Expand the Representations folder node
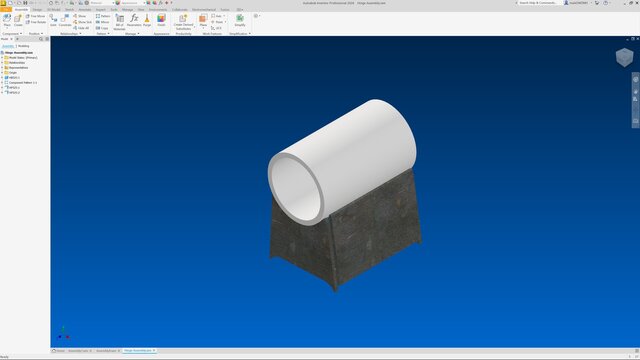640x360 pixels. pyautogui.click(x=2, y=67)
